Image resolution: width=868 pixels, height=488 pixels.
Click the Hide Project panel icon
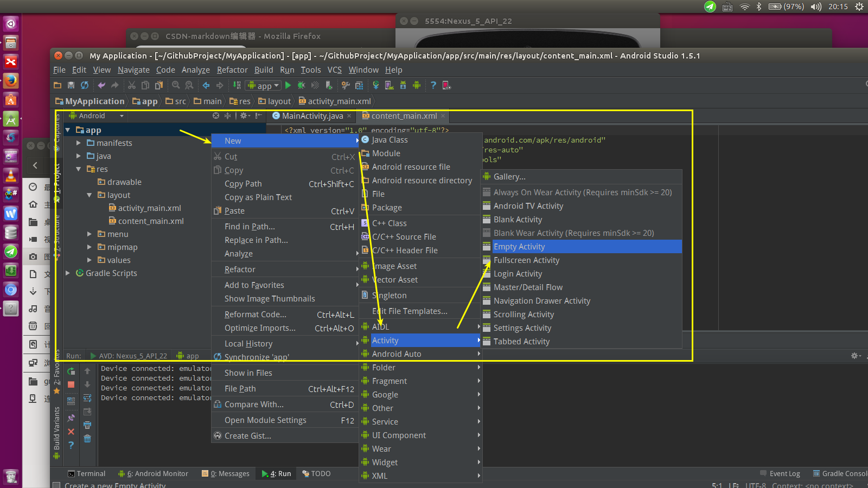(259, 115)
